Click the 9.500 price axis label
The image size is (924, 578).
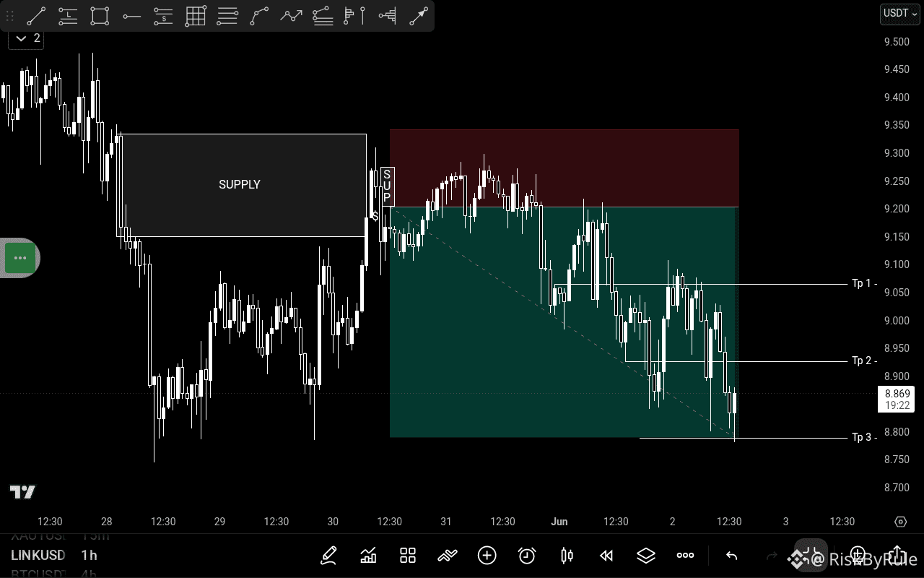(897, 42)
